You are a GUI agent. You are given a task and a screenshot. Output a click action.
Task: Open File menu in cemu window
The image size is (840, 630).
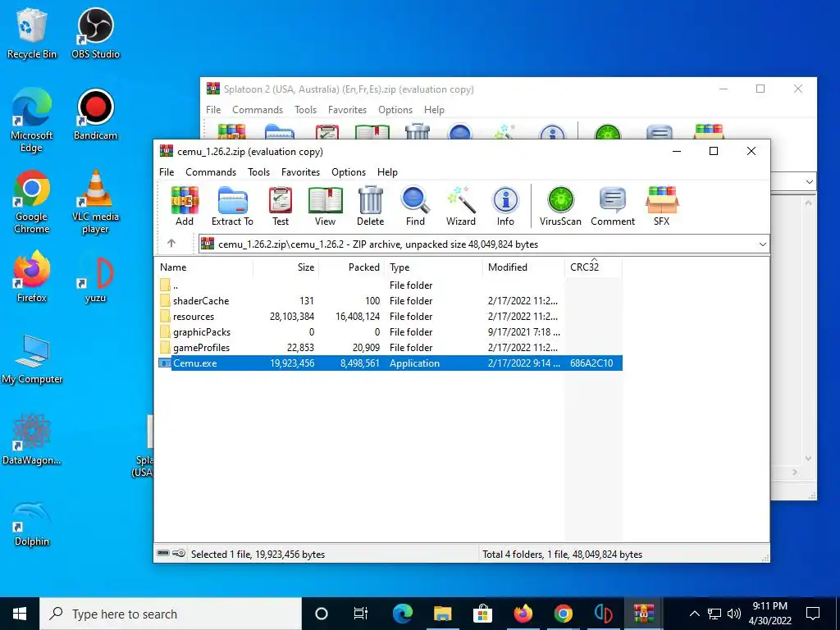167,172
